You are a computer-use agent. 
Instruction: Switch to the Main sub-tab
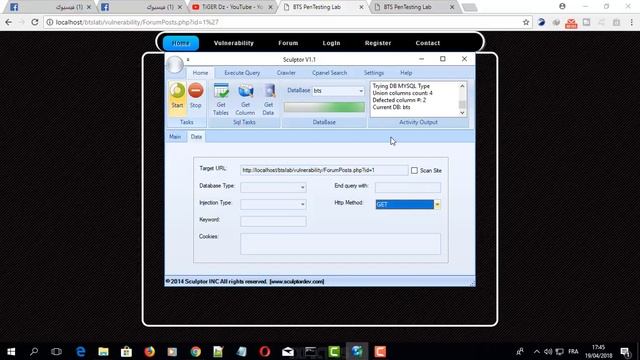point(175,137)
